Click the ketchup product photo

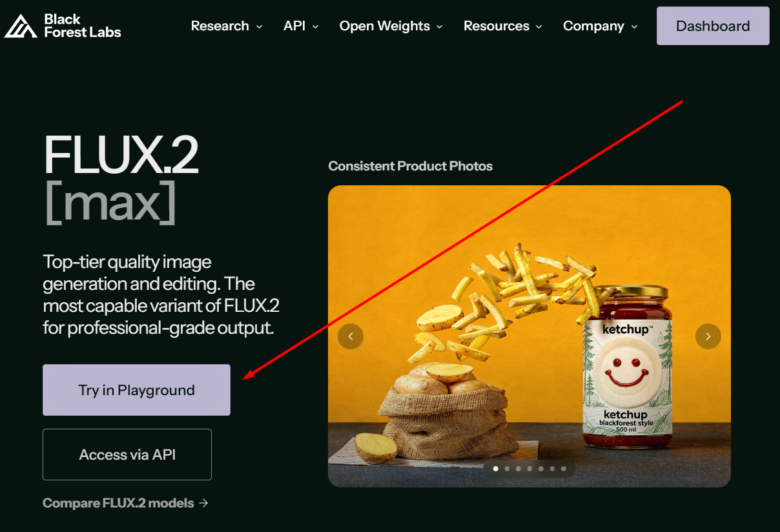(529, 336)
